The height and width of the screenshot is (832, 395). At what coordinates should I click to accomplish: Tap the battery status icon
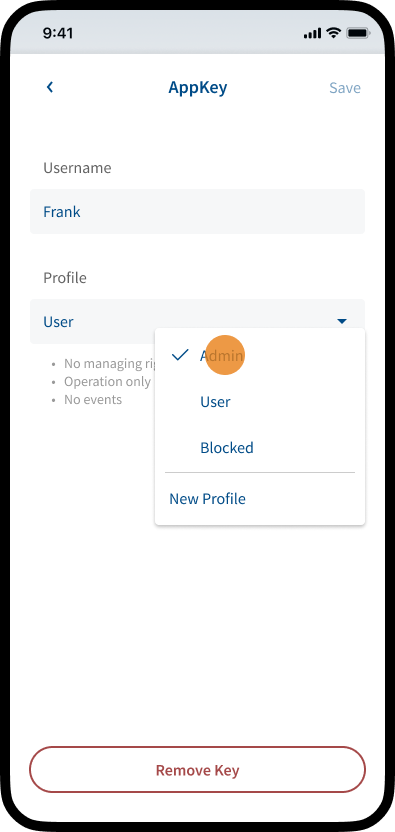[358, 33]
